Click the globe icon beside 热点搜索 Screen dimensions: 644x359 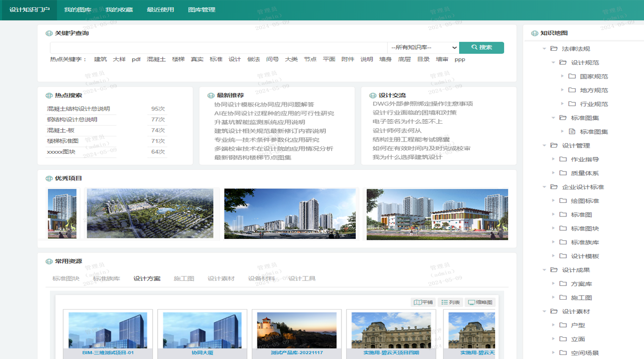49,96
